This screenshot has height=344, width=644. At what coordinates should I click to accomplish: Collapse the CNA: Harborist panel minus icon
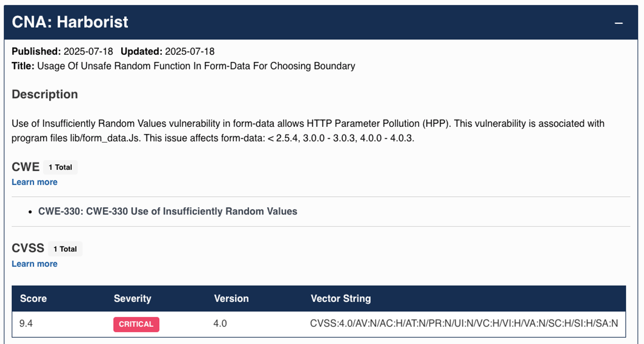(x=619, y=23)
